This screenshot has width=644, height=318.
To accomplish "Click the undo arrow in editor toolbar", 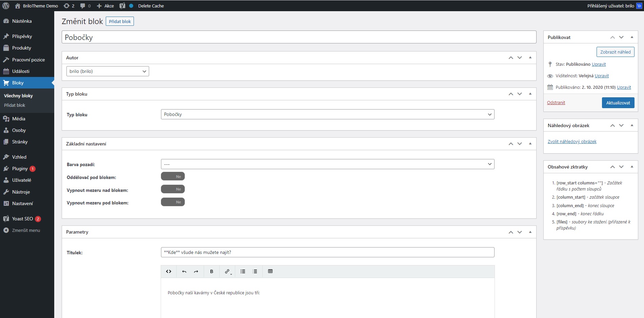I will pos(184,272).
